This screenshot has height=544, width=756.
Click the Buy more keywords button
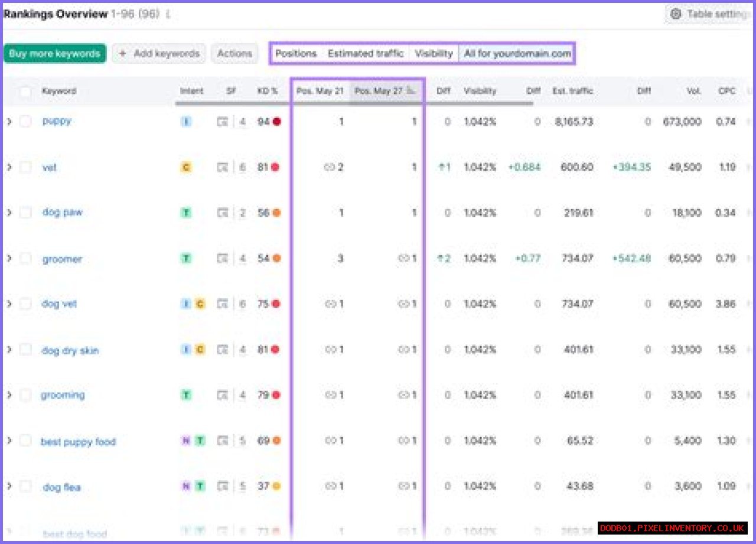tap(54, 53)
